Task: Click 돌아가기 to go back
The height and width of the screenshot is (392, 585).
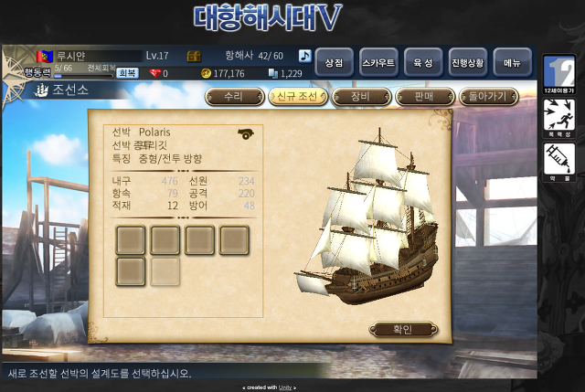Action: 488,97
